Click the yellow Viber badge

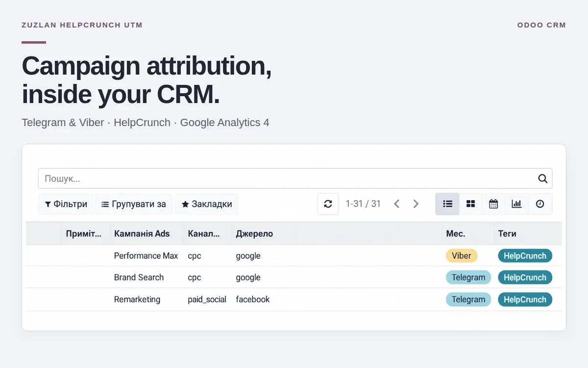(462, 256)
